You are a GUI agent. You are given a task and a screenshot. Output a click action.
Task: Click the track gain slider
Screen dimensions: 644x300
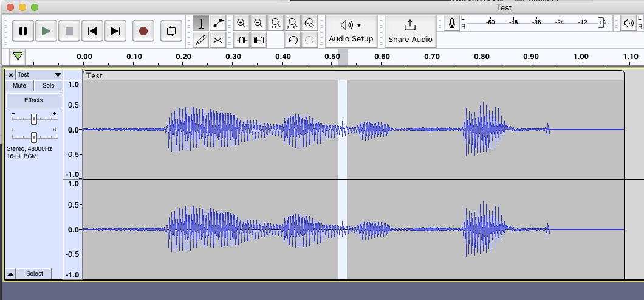click(34, 118)
